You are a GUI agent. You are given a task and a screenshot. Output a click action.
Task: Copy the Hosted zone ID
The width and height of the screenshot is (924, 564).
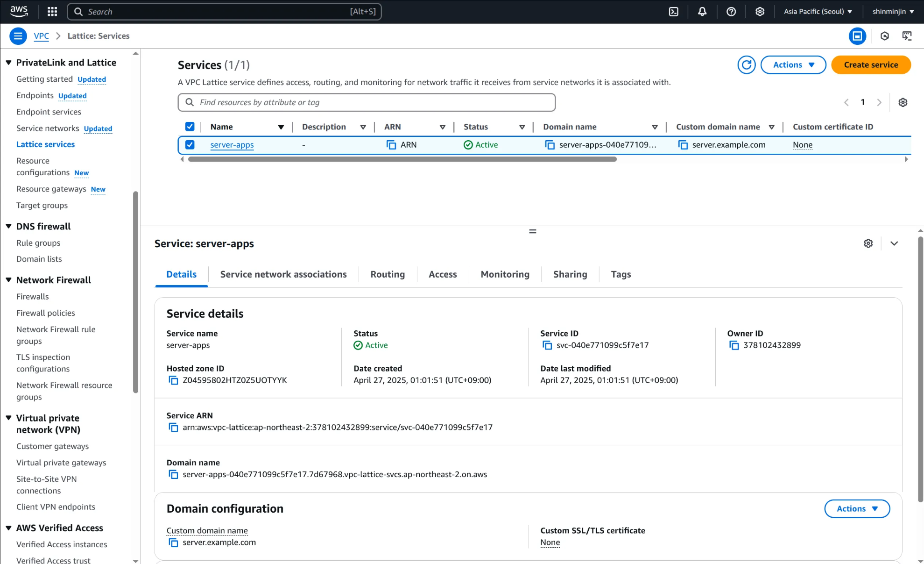pyautogui.click(x=173, y=380)
